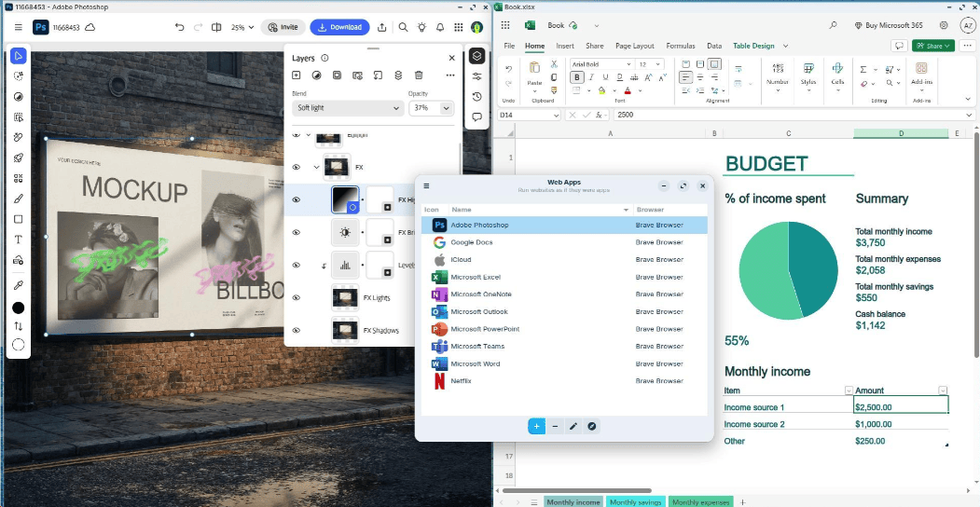Screen dimensions: 980x507
Task: Click the delete layer trash icon
Action: [419, 75]
